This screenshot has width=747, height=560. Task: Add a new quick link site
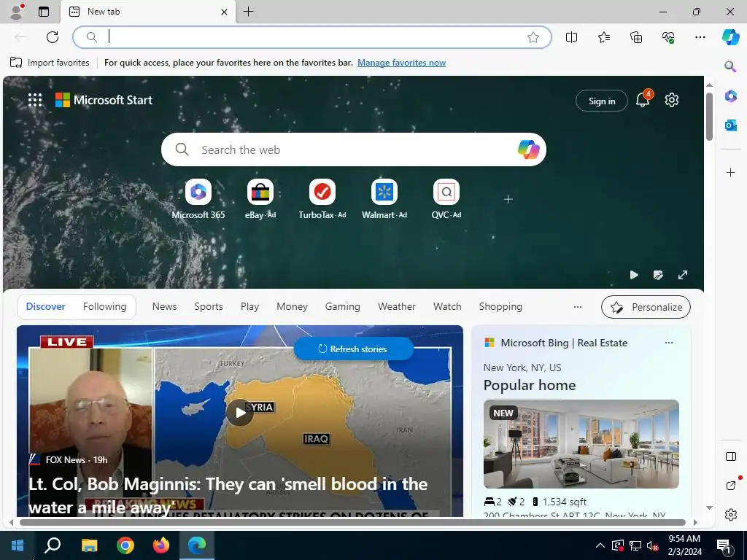[508, 199]
